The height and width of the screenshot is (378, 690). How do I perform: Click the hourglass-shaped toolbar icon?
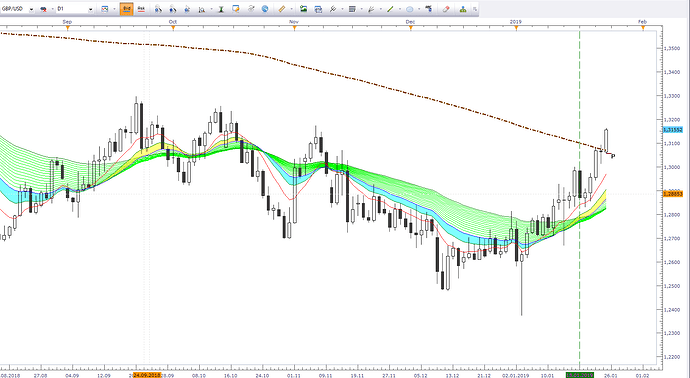click(x=221, y=9)
